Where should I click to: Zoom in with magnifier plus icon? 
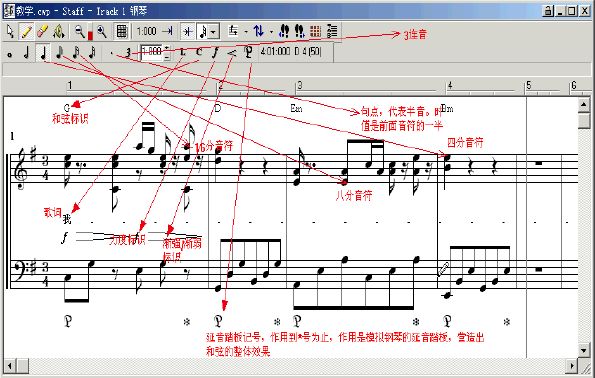tap(101, 31)
